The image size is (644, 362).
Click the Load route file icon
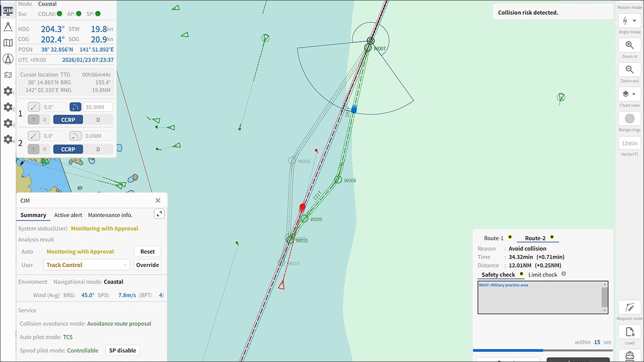pyautogui.click(x=629, y=332)
